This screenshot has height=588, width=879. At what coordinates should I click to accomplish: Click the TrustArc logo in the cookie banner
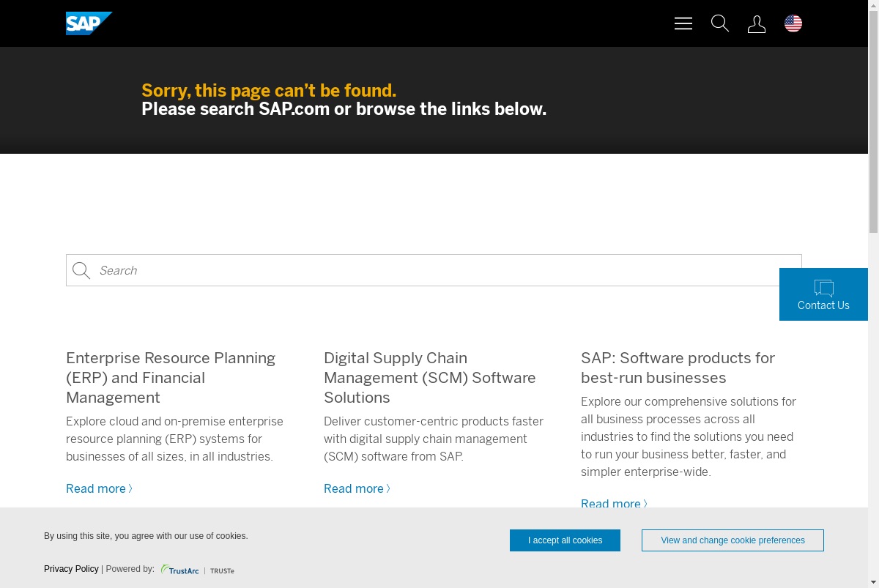(x=180, y=570)
